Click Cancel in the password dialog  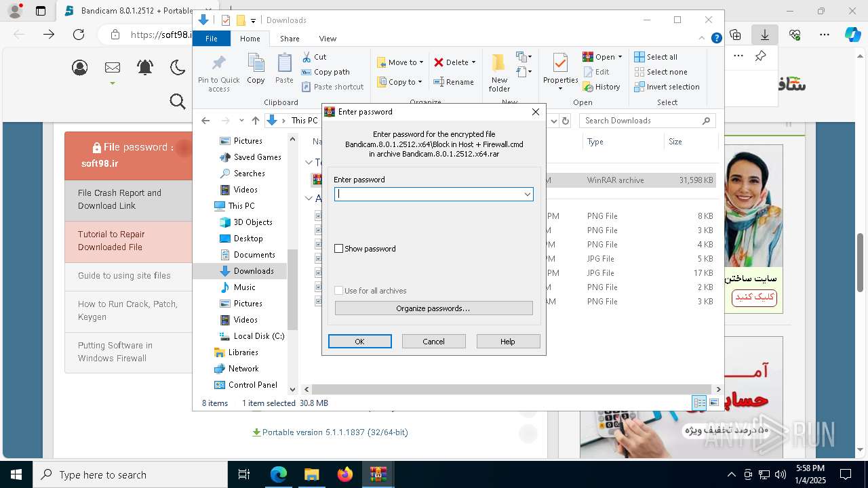coord(434,342)
